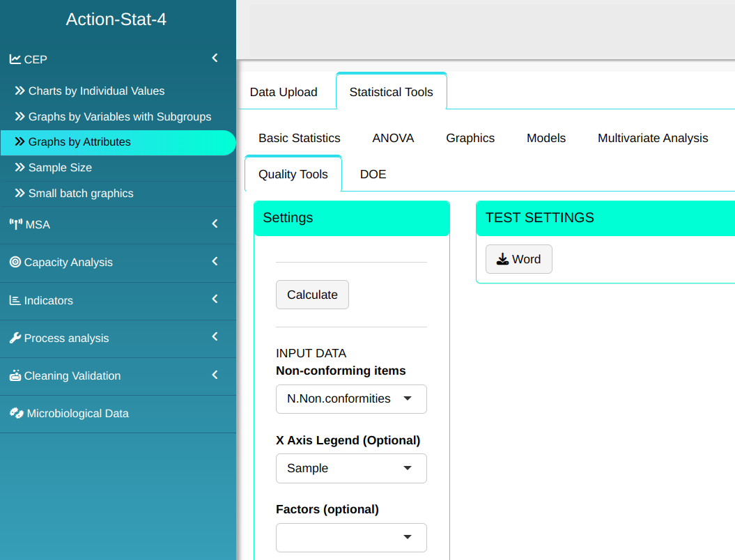Image resolution: width=735 pixels, height=560 pixels.
Task: Expand the MSA section chevron
Action: coord(215,224)
